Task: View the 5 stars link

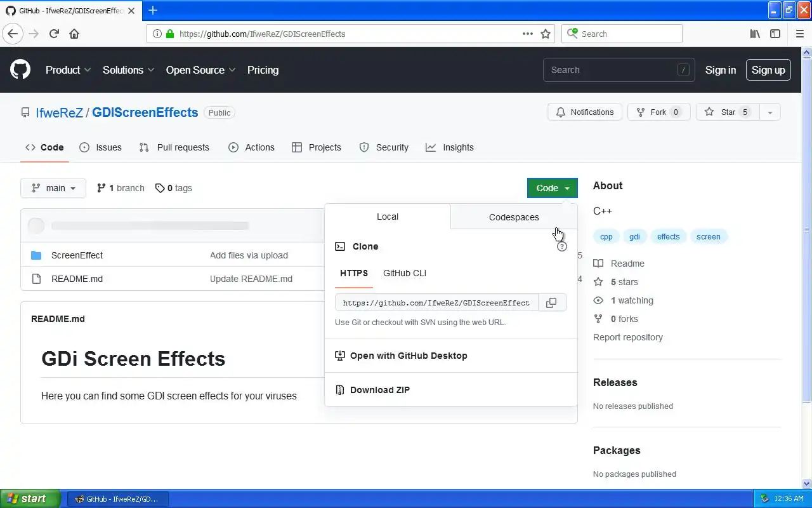Action: pos(615,282)
